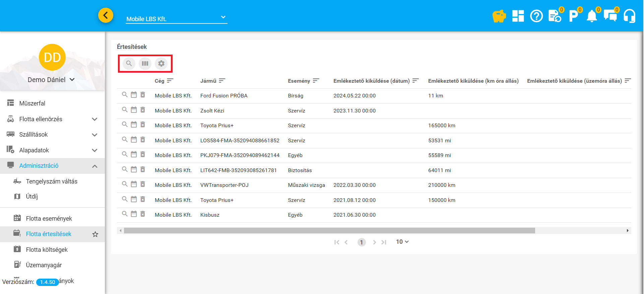Open the rows-per-page dropdown showing 10
Viewport: 644px width, 294px height.
coord(402,242)
